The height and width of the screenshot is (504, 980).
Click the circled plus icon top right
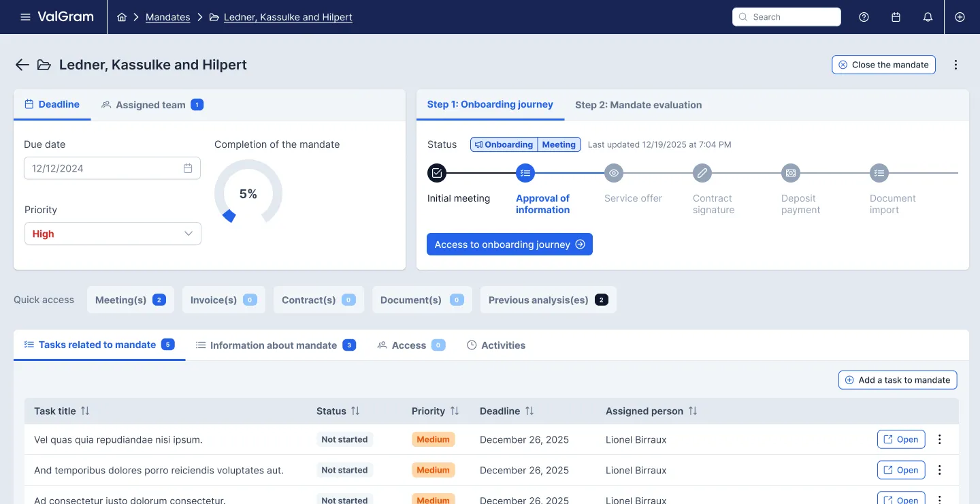960,16
